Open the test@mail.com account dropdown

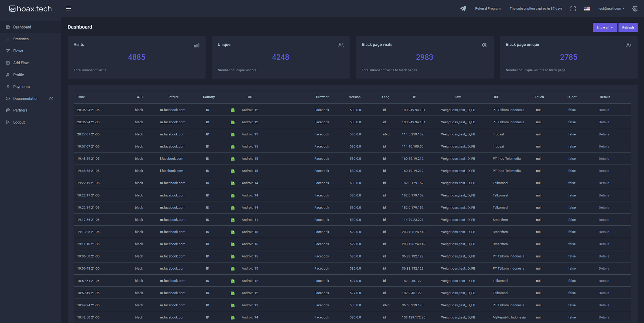[x=611, y=9]
